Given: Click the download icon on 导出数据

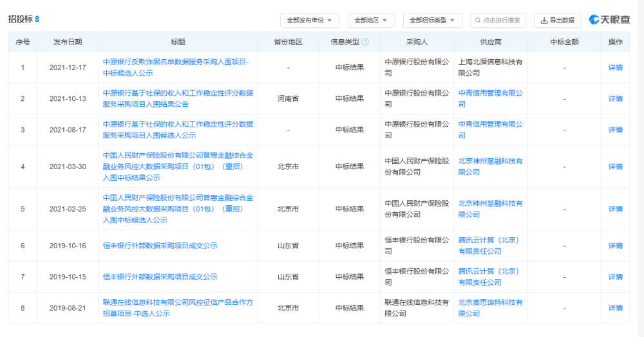Looking at the screenshot, I should coord(544,20).
